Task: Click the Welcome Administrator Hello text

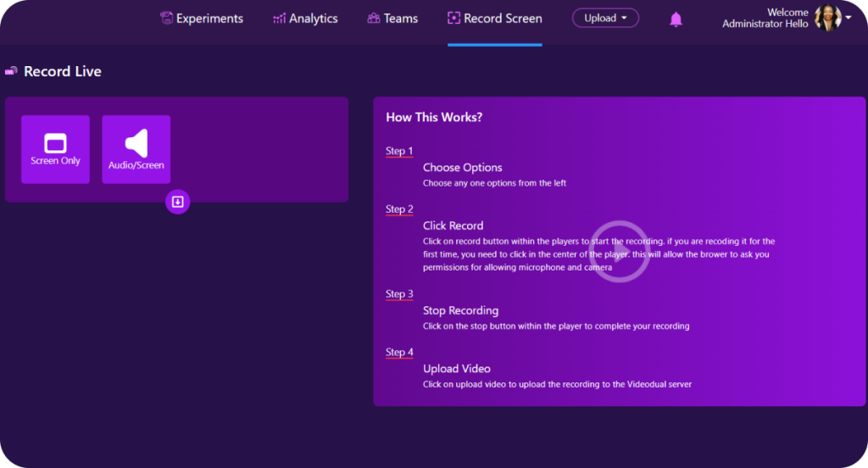Action: (765, 19)
